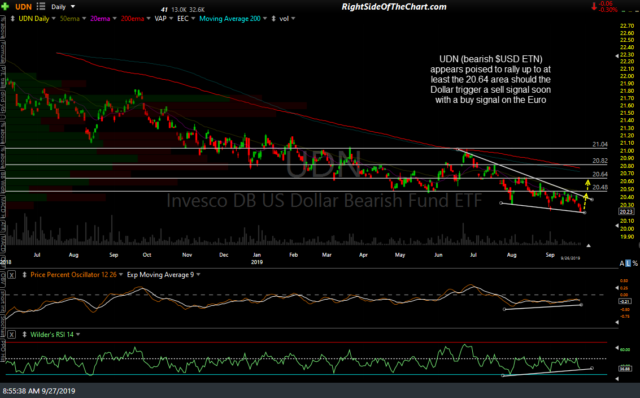Click the Oct label on time axis
Viewport: 640px width, 398px height.
[147, 255]
